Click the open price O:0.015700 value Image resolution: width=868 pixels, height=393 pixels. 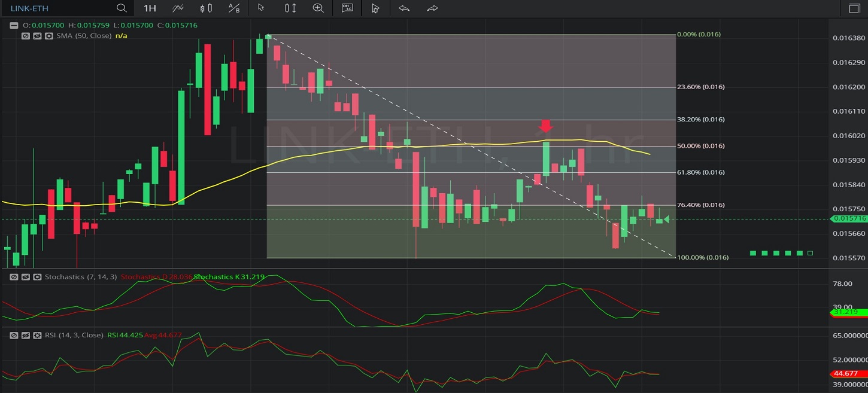(x=44, y=26)
